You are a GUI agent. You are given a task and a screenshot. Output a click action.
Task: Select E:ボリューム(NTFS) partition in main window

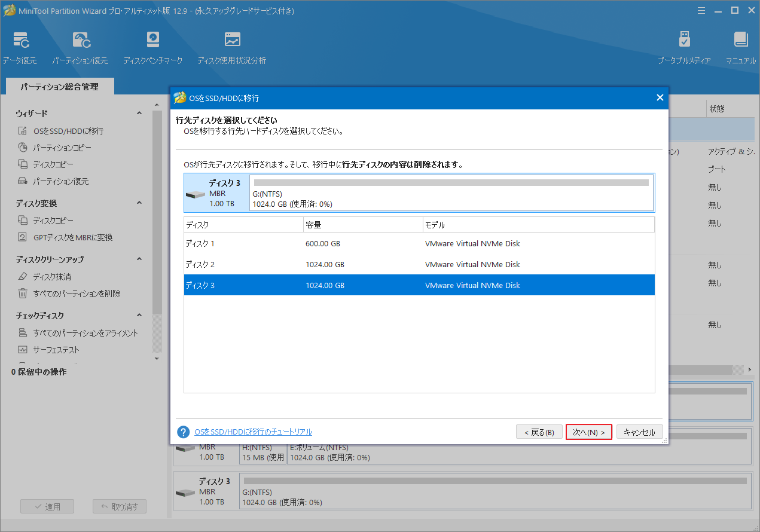pyautogui.click(x=519, y=452)
